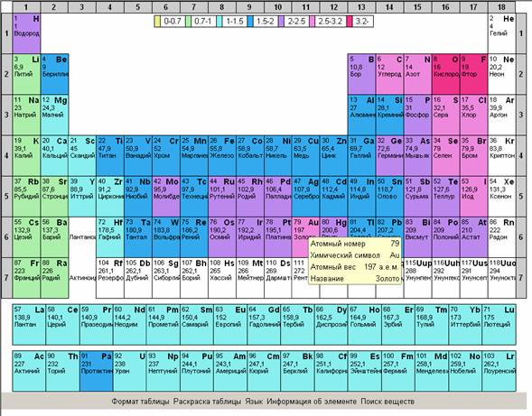Select the Hassium (Hs) cell
Screen dimensions: 532x416
click(222, 277)
